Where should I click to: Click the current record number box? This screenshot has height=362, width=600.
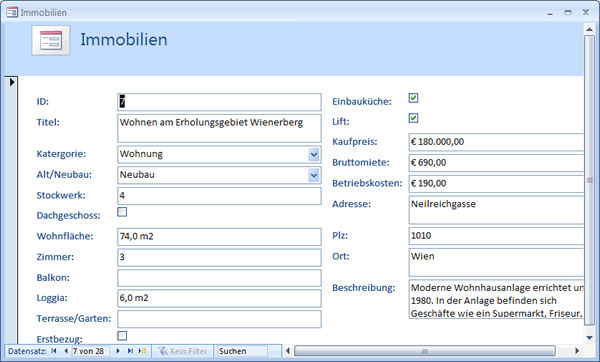(91, 351)
